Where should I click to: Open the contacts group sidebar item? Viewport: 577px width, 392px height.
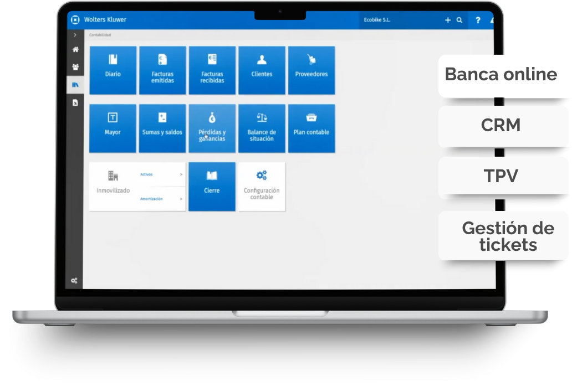point(75,67)
